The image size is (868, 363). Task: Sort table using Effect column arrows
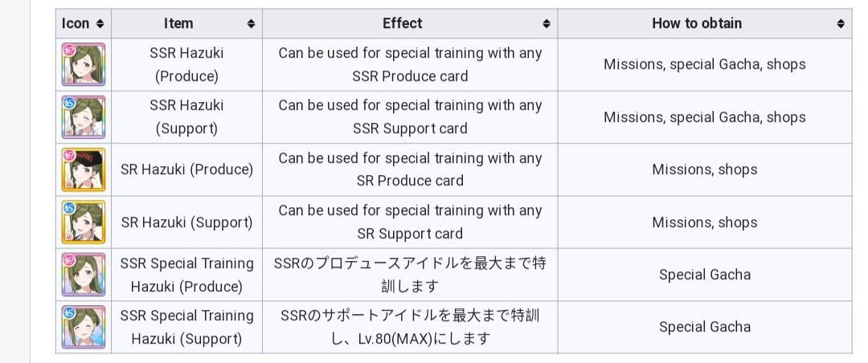click(x=547, y=24)
